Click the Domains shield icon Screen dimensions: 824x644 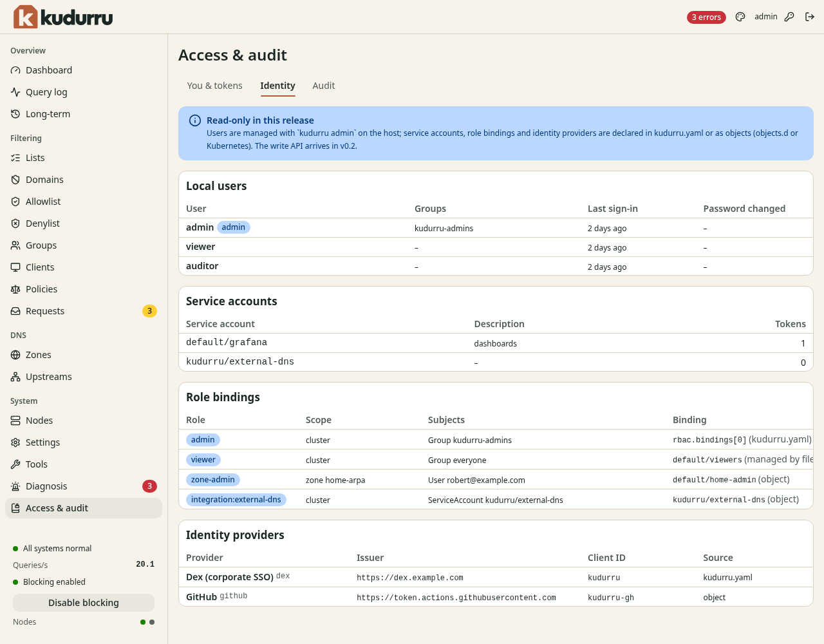[15, 180]
